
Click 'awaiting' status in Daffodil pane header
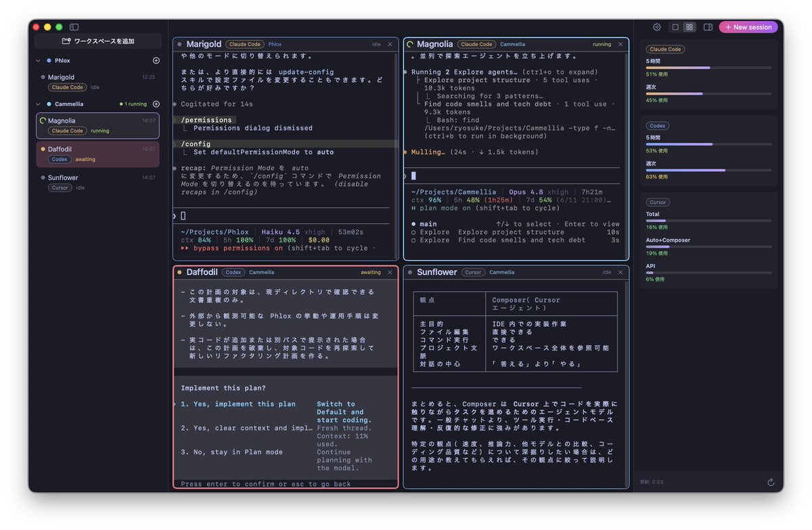tap(371, 272)
